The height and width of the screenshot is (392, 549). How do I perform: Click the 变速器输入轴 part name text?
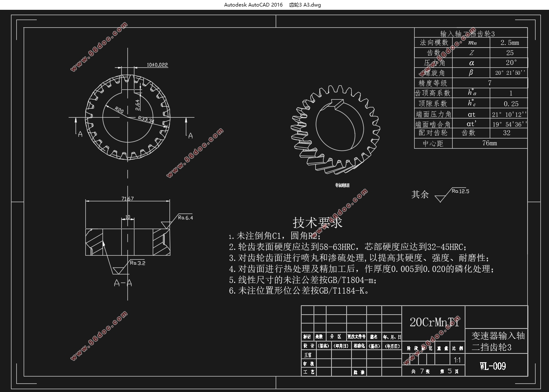[498, 336]
